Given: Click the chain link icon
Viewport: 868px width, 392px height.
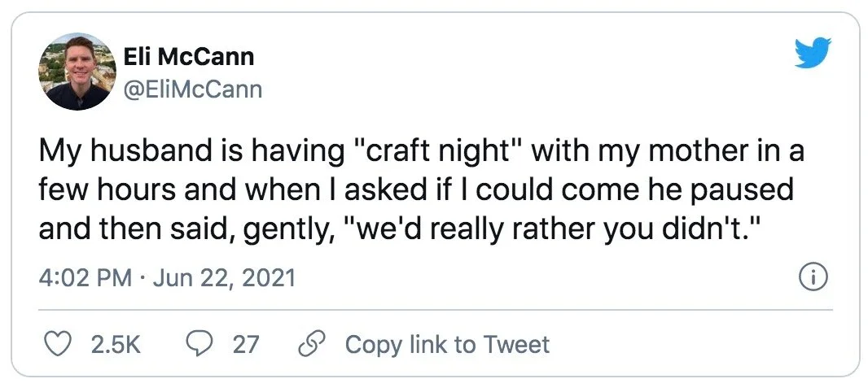Looking at the screenshot, I should pyautogui.click(x=310, y=344).
